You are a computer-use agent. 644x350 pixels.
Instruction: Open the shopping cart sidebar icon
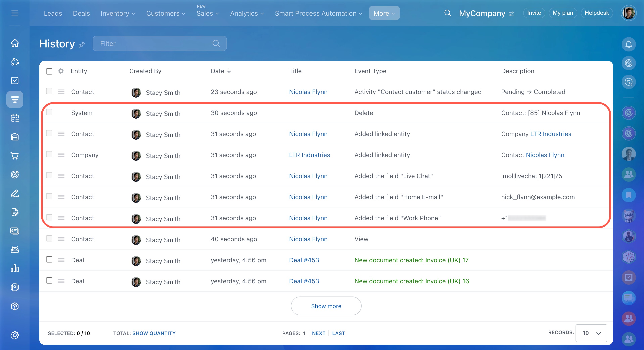point(15,156)
